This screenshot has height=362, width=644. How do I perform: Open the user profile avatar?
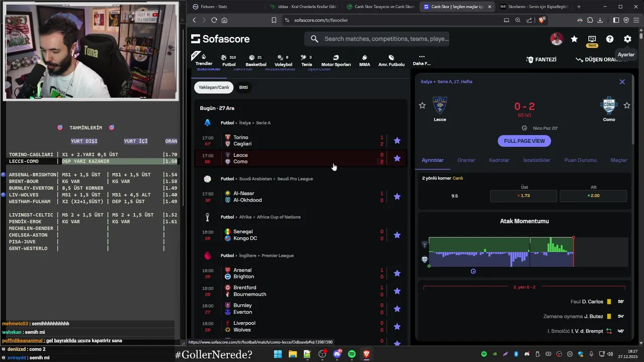tap(556, 39)
